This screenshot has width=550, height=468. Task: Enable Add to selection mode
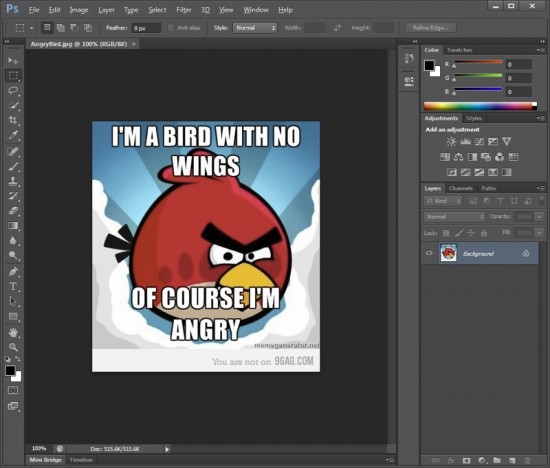tap(61, 28)
